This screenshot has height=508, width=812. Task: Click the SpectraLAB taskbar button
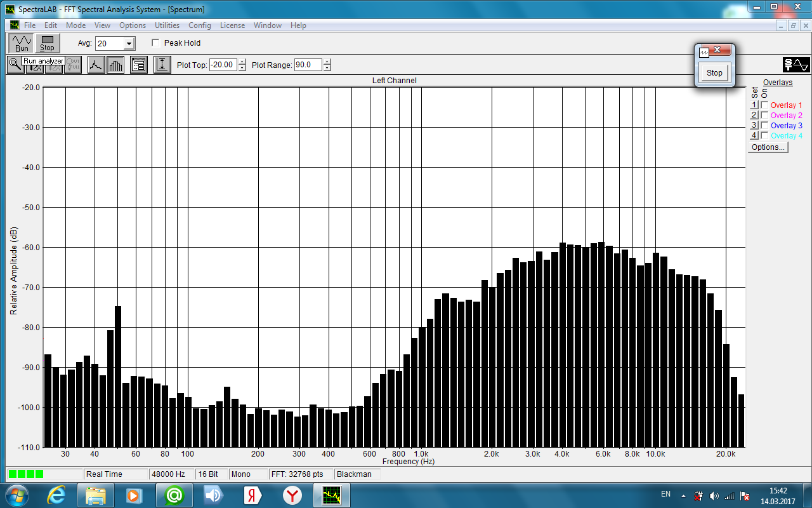coord(332,495)
